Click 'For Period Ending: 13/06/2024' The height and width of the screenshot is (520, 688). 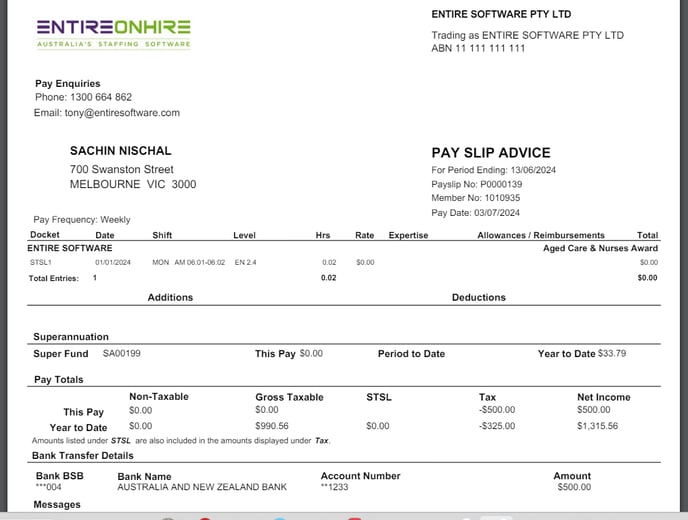pyautogui.click(x=494, y=170)
